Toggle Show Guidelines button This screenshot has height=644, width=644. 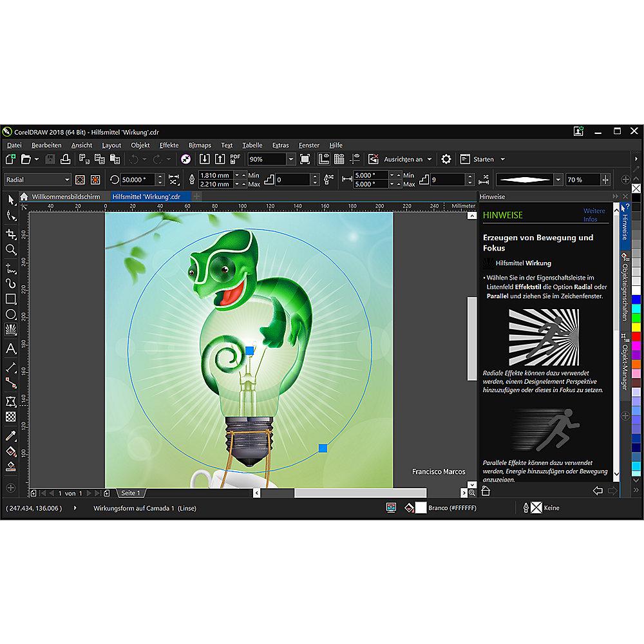tap(355, 159)
